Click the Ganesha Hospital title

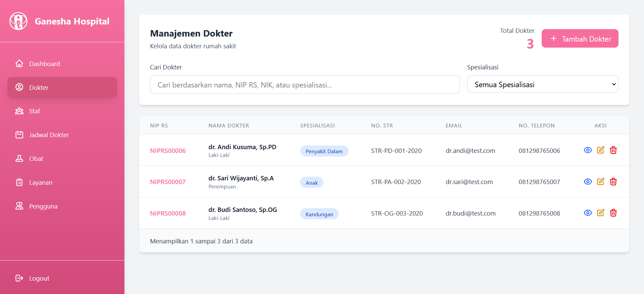click(72, 21)
